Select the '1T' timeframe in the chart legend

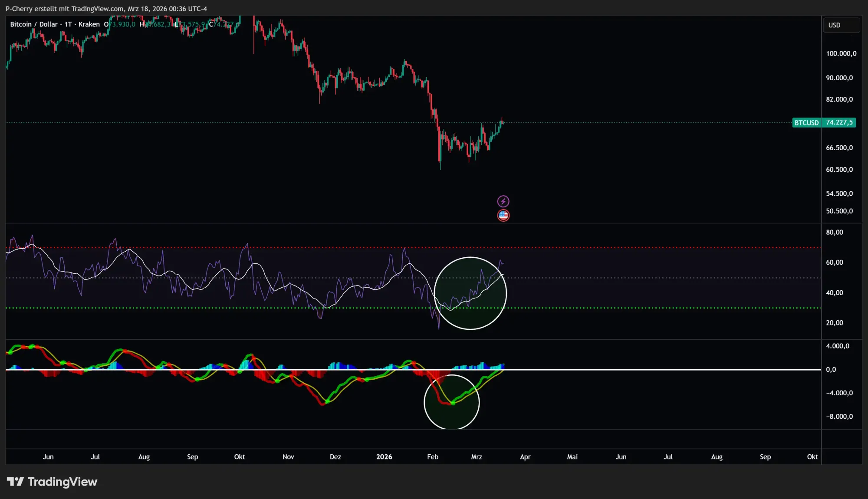click(67, 24)
